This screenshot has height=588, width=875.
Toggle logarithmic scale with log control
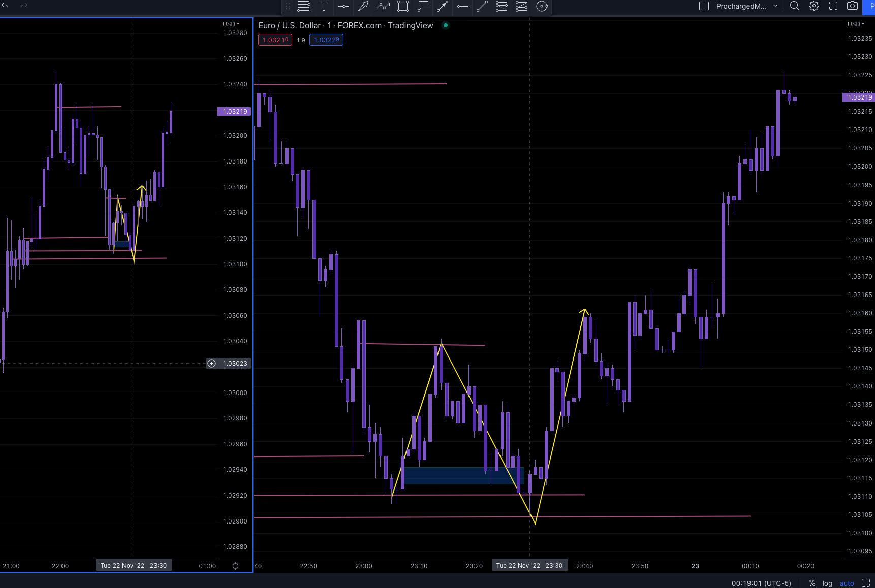pyautogui.click(x=827, y=583)
